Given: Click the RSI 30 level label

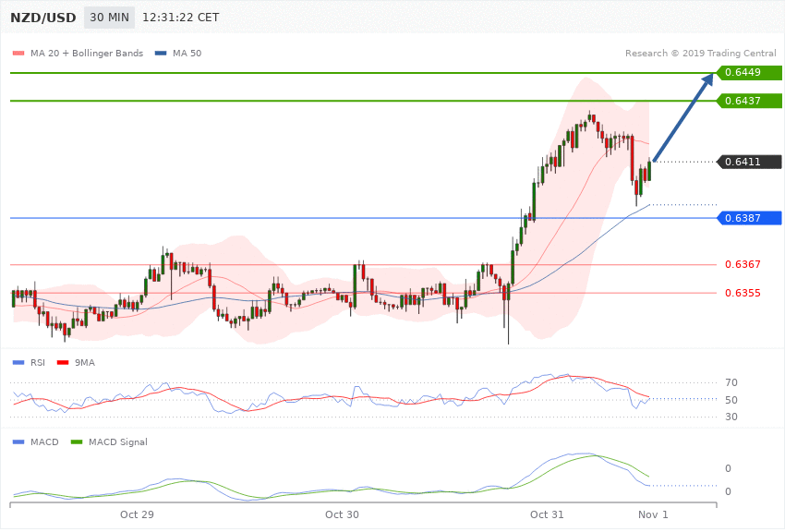Looking at the screenshot, I should coord(731,417).
